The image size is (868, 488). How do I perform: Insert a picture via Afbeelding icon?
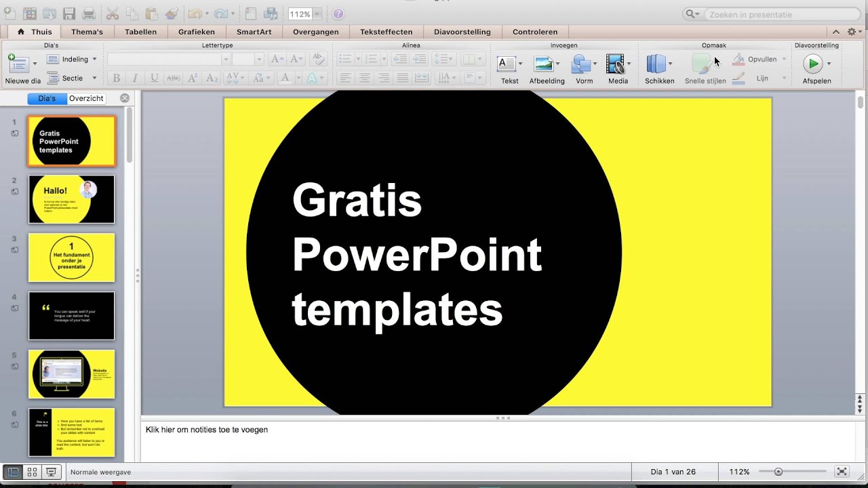(543, 64)
